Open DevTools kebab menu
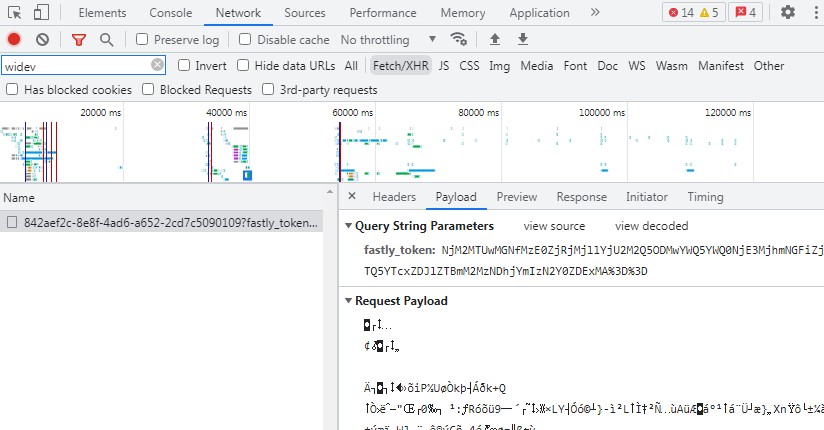The width and height of the screenshot is (824, 430). [x=816, y=12]
